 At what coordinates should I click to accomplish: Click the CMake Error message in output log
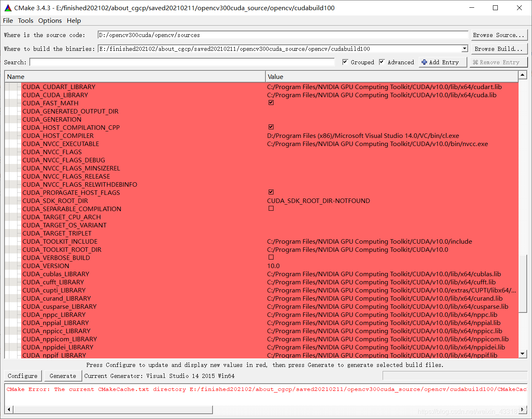pos(266,389)
